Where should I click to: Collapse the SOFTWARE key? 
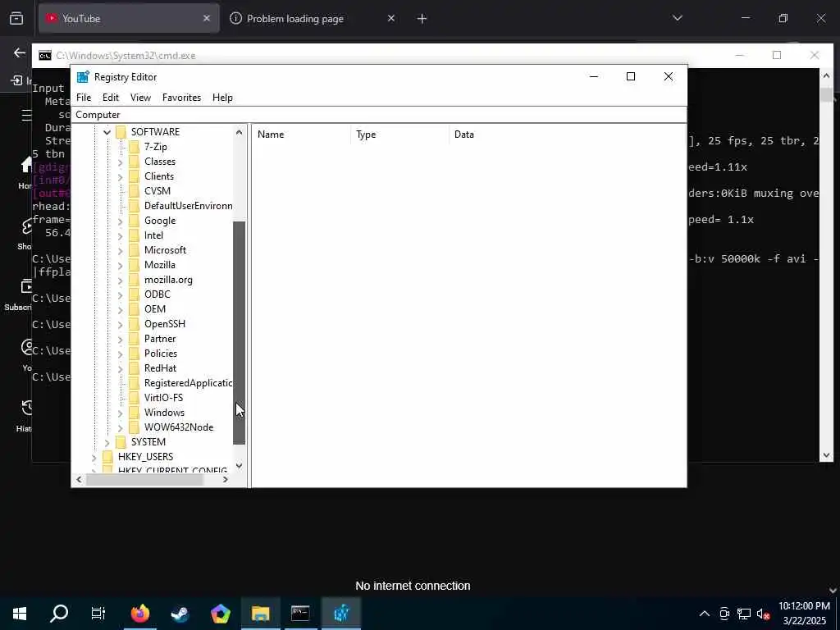107,132
